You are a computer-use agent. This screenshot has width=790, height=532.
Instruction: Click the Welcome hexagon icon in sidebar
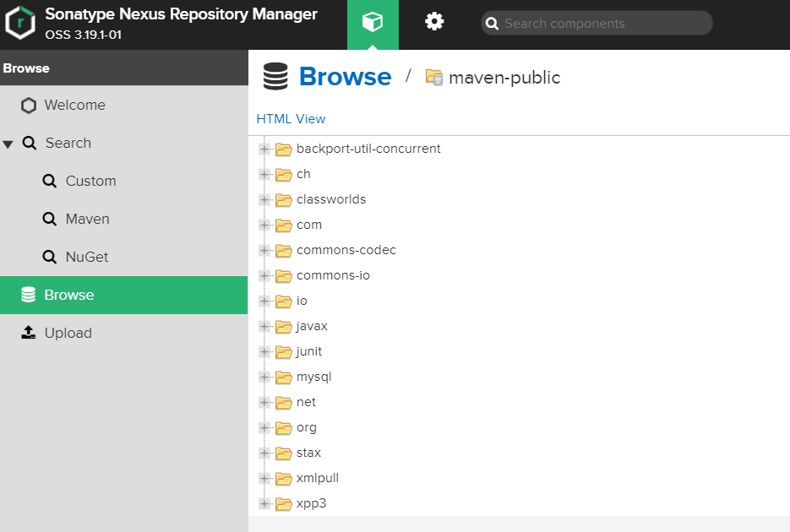(x=29, y=106)
